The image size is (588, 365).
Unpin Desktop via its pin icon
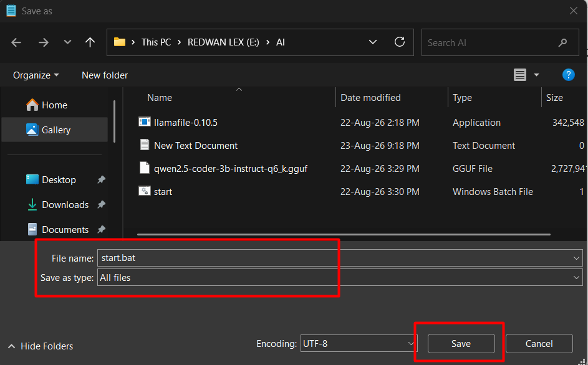101,179
